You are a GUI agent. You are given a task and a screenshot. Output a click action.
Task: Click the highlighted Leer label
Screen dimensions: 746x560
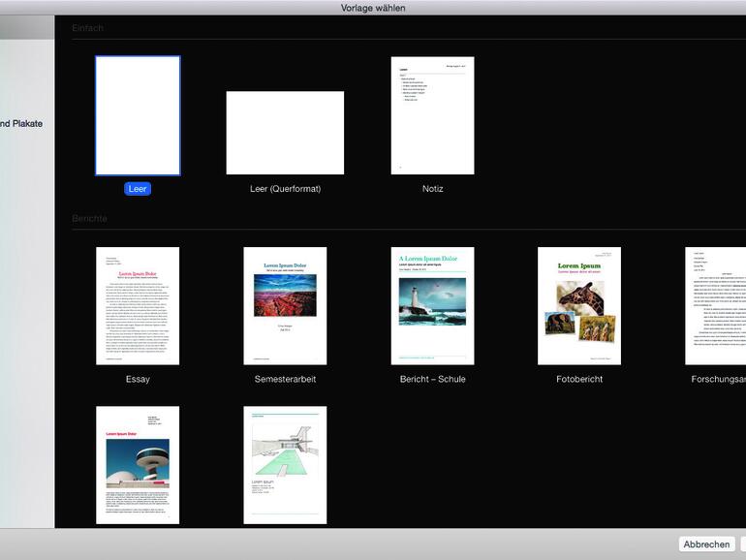138,189
